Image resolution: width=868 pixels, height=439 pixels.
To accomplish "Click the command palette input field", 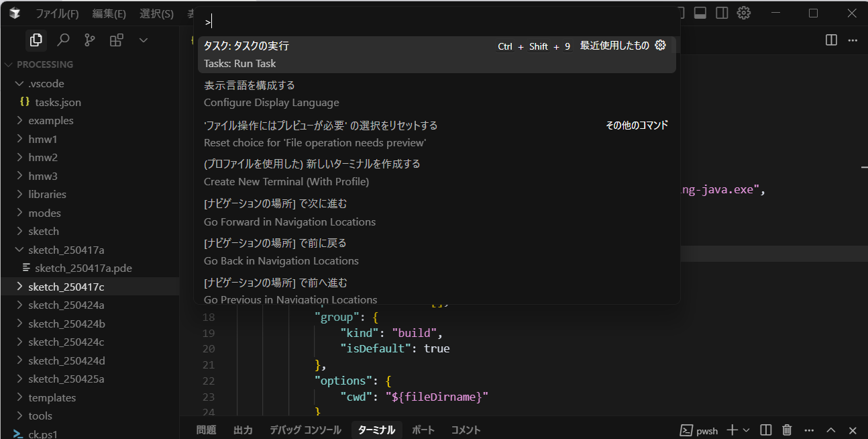I will (x=436, y=21).
